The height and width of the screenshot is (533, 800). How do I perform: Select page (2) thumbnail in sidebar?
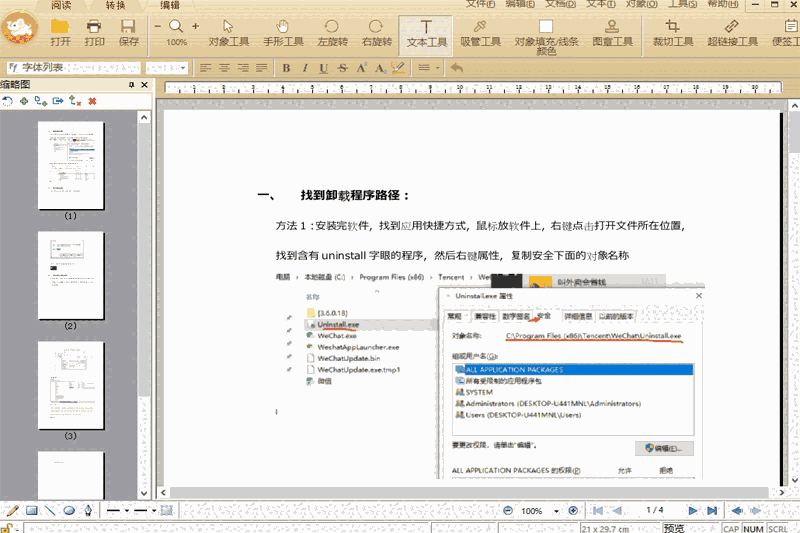[71, 275]
